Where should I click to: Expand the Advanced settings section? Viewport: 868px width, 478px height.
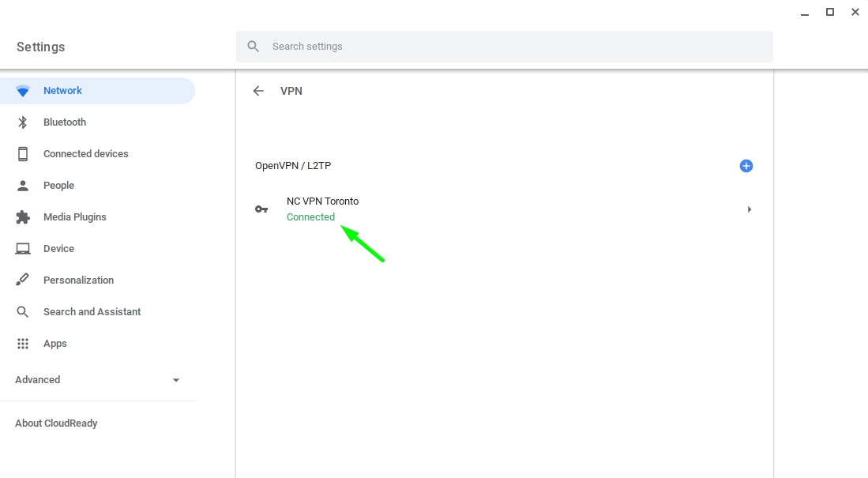[x=97, y=380]
